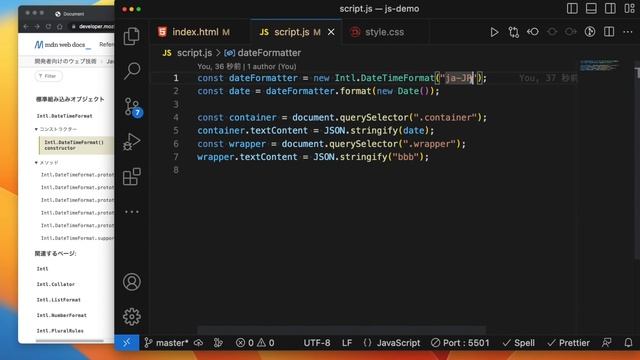Collapse the コンストラクター section in MDN sidebar
Screen dimensions: 640x360
pos(56,129)
